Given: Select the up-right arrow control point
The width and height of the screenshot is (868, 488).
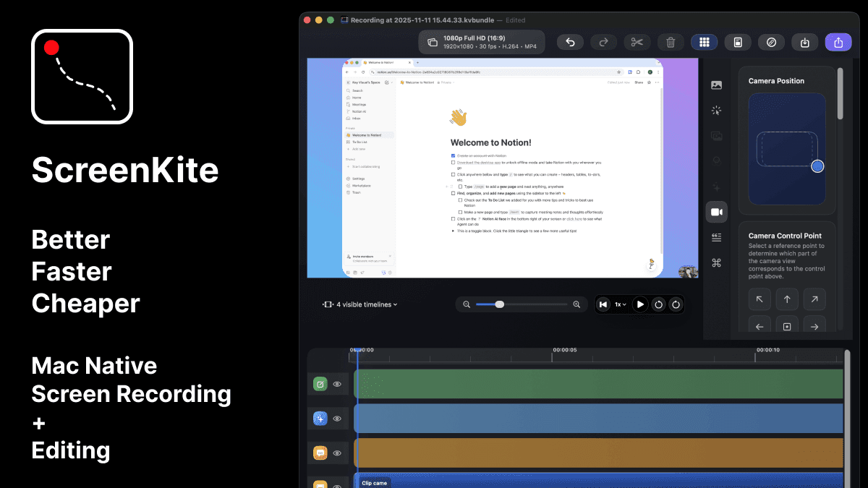Looking at the screenshot, I should [x=814, y=299].
